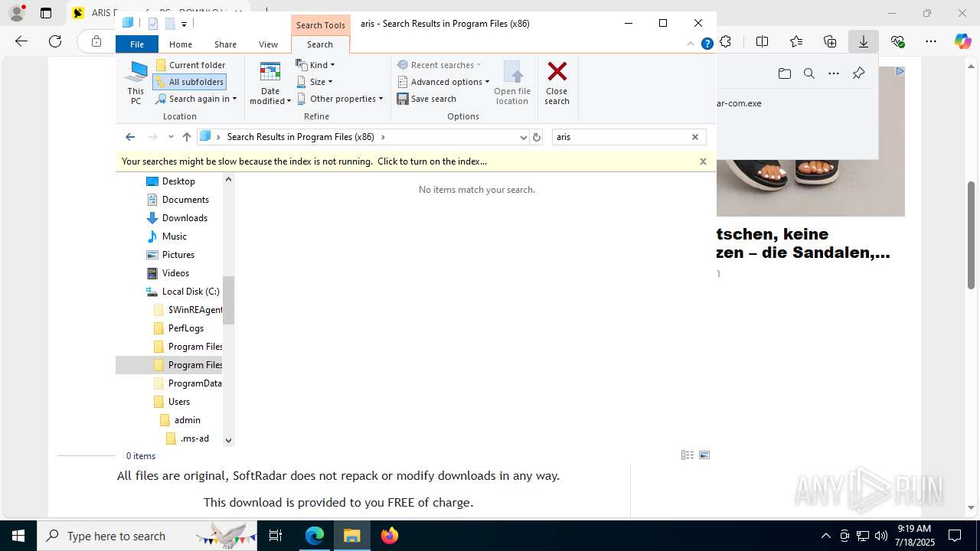The image size is (980, 551).
Task: Collapse the ribbon with chevron icon
Action: pyautogui.click(x=691, y=44)
